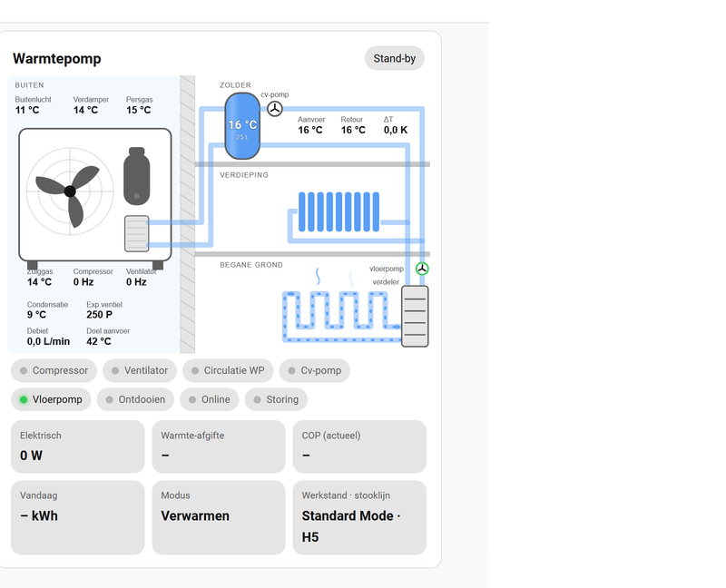Click the Storing status chip
This screenshot has height=588, width=726.
point(276,399)
